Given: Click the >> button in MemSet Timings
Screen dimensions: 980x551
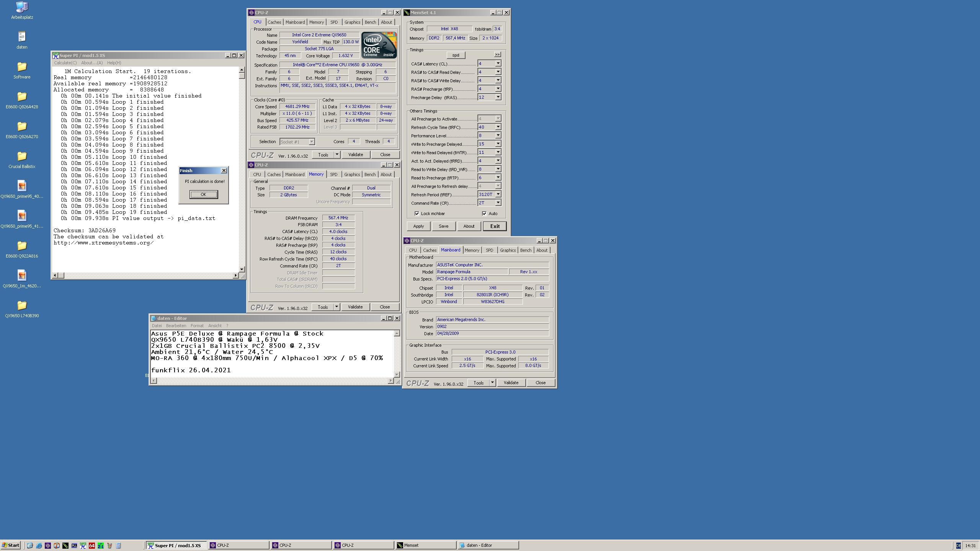Looking at the screenshot, I should coord(497,55).
